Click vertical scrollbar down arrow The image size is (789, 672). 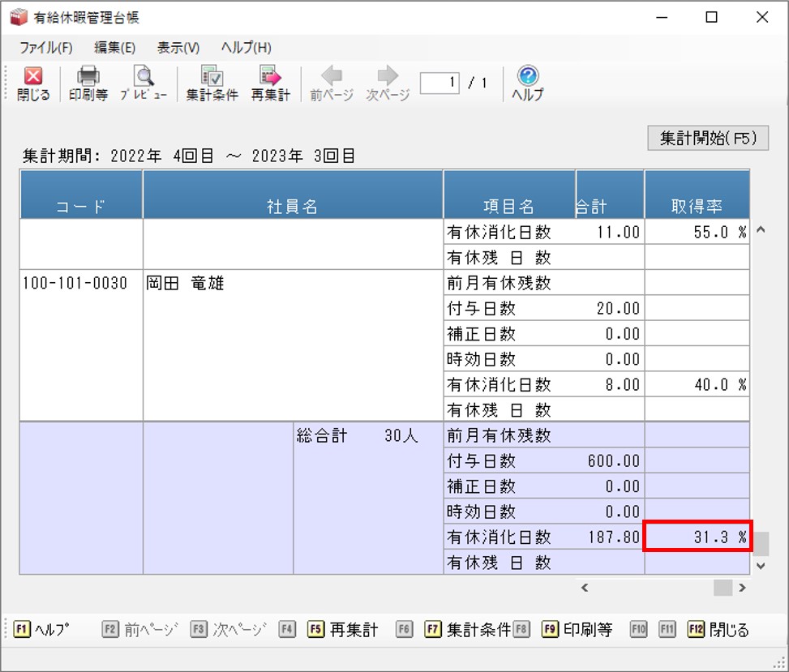click(761, 566)
